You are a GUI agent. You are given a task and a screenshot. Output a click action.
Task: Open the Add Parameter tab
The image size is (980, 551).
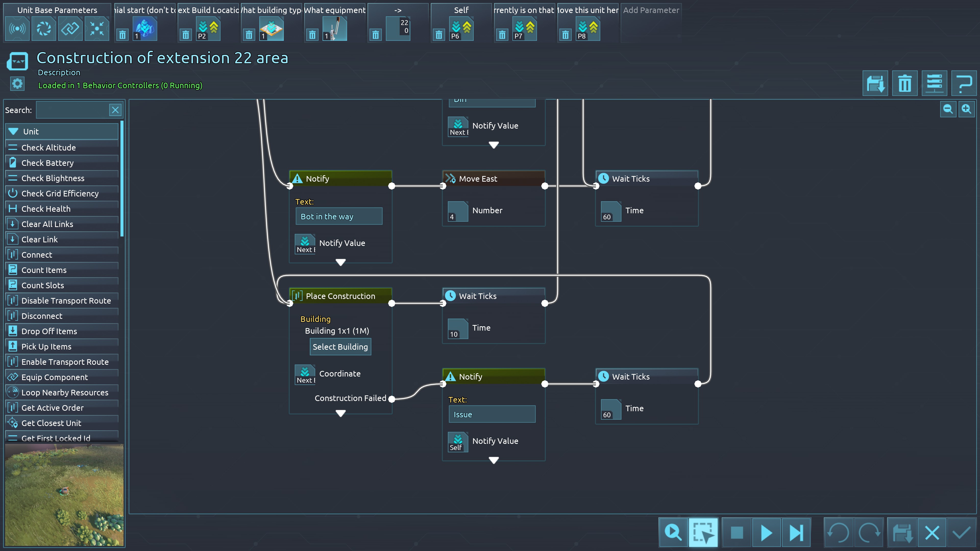(x=651, y=10)
